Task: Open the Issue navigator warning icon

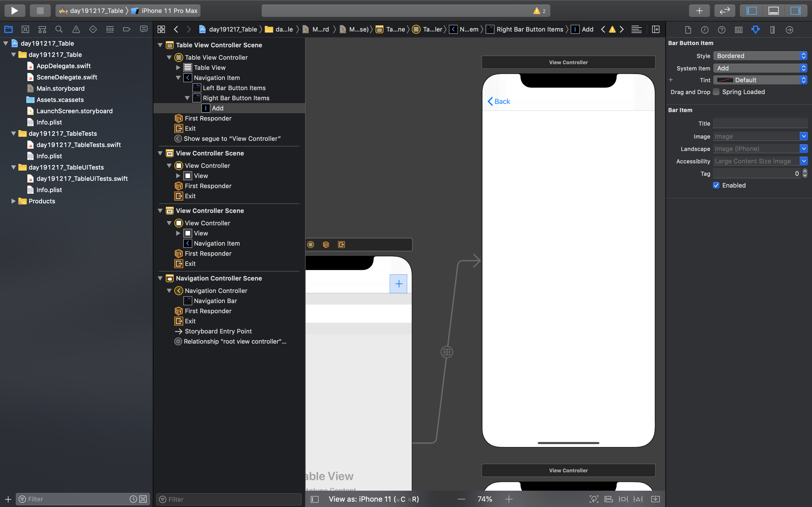Action: coord(76,29)
